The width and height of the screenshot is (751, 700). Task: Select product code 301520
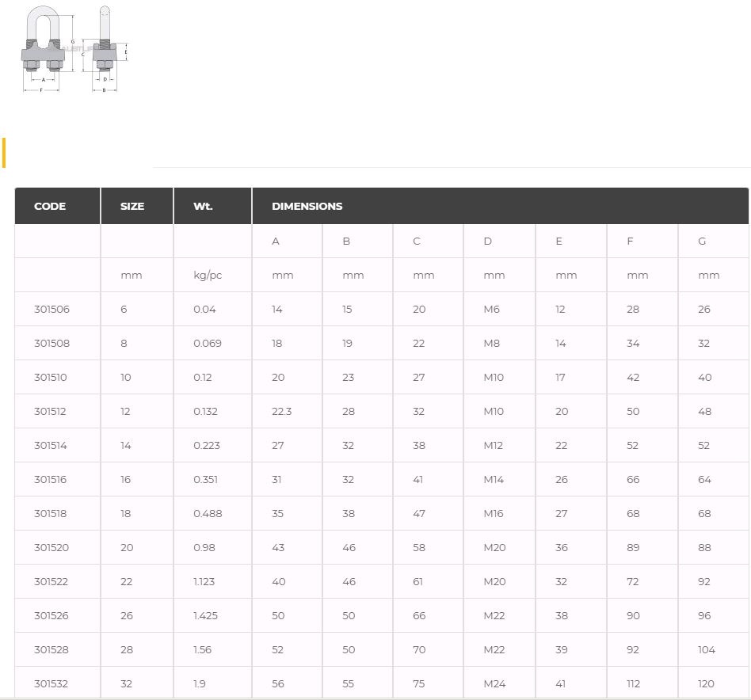pyautogui.click(x=51, y=547)
